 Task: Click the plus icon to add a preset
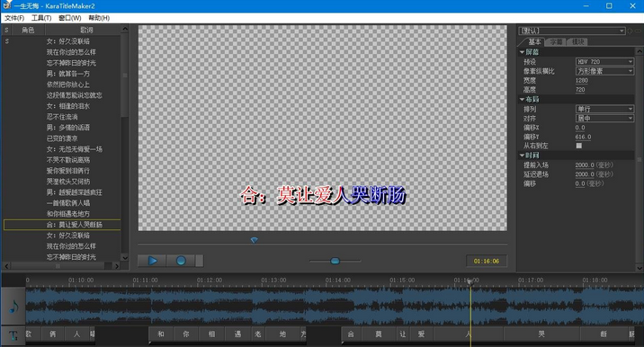(x=630, y=31)
